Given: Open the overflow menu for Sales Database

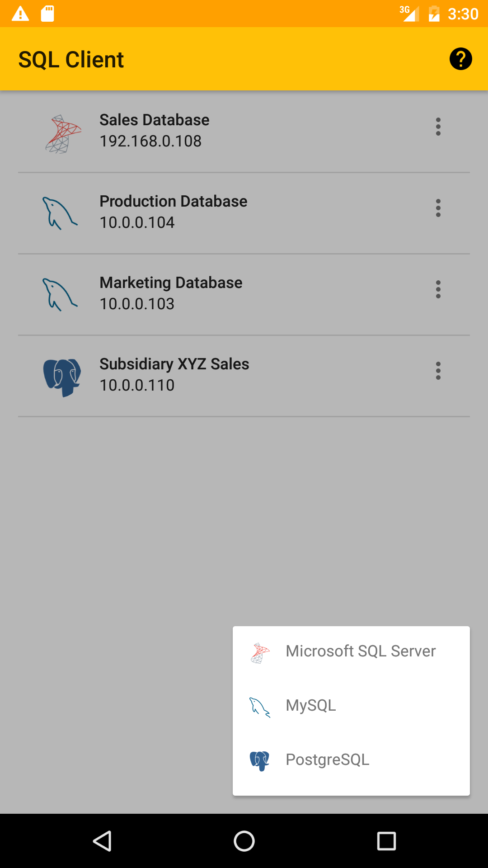Looking at the screenshot, I should tap(438, 127).
